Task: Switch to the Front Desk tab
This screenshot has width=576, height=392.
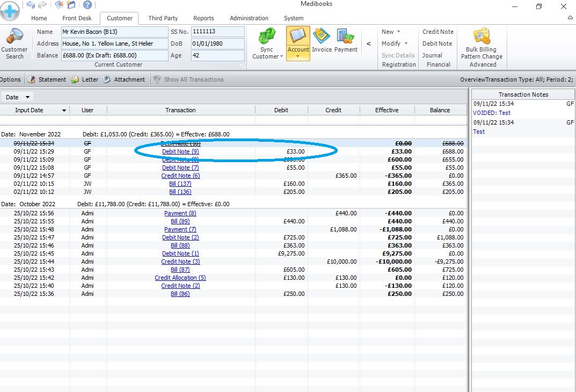Action: click(x=77, y=18)
